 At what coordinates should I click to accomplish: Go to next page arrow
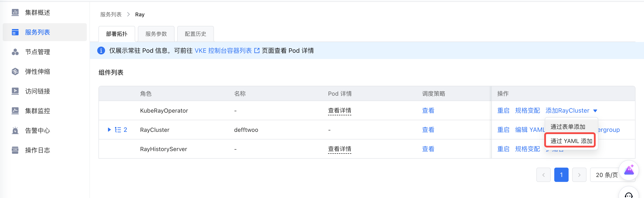(579, 175)
